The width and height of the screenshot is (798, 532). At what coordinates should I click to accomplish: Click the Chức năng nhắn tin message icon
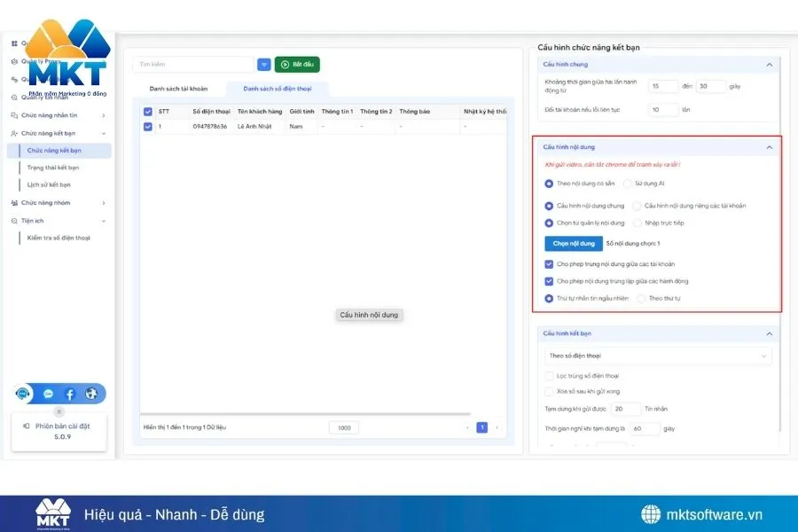14,115
